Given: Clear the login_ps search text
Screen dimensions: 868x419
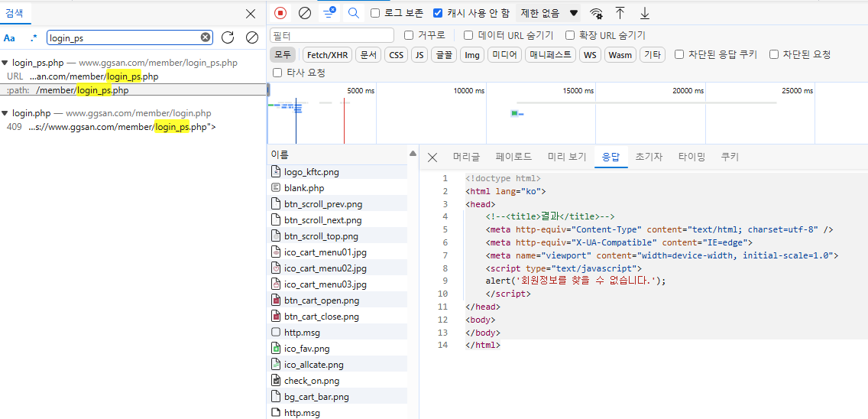Looking at the screenshot, I should click(206, 37).
